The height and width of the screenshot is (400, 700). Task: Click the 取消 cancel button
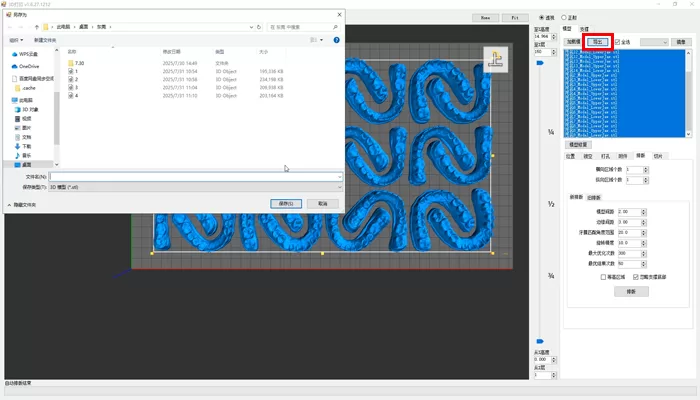click(323, 204)
